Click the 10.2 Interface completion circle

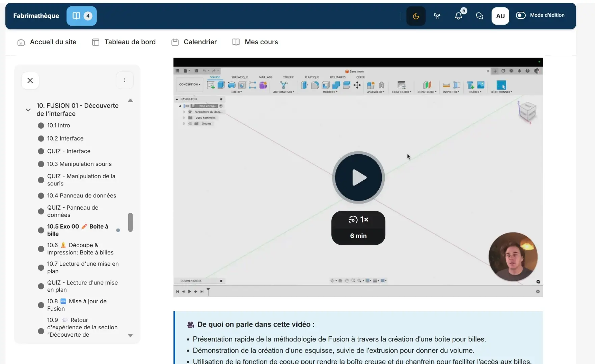[x=41, y=139]
